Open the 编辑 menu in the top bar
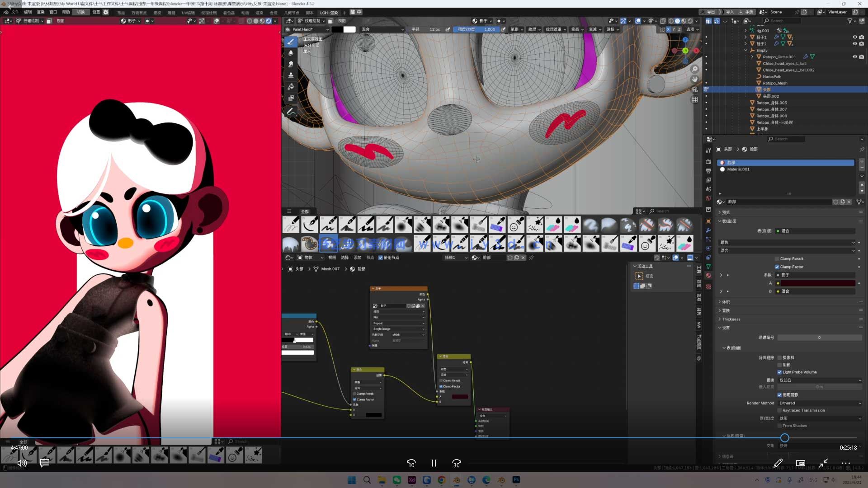868x488 pixels. [x=28, y=12]
